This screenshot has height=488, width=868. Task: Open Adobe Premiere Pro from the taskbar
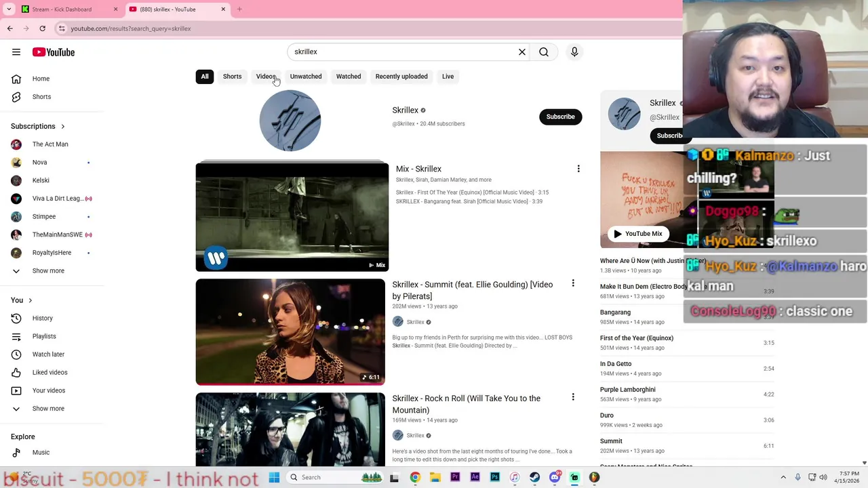pyautogui.click(x=455, y=477)
